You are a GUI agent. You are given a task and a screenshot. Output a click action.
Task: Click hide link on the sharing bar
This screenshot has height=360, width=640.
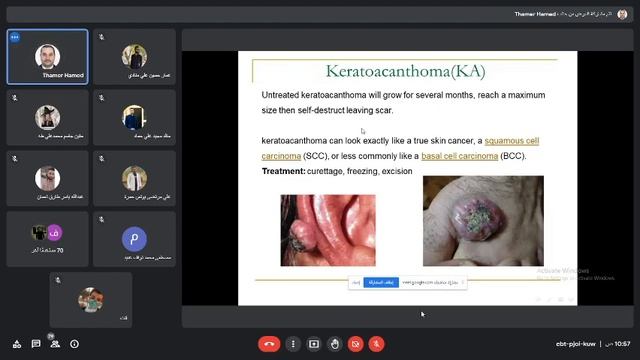point(356,282)
